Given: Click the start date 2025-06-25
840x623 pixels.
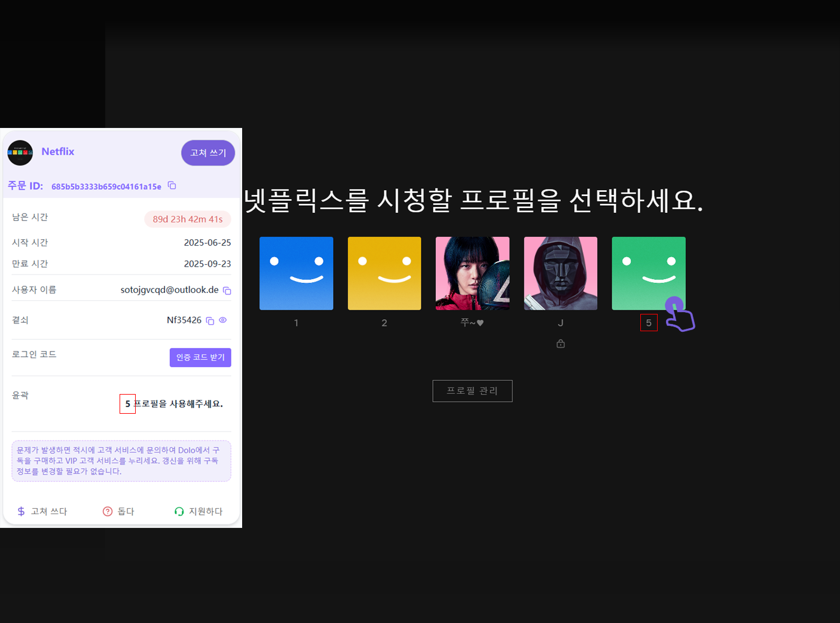Looking at the screenshot, I should [x=207, y=243].
